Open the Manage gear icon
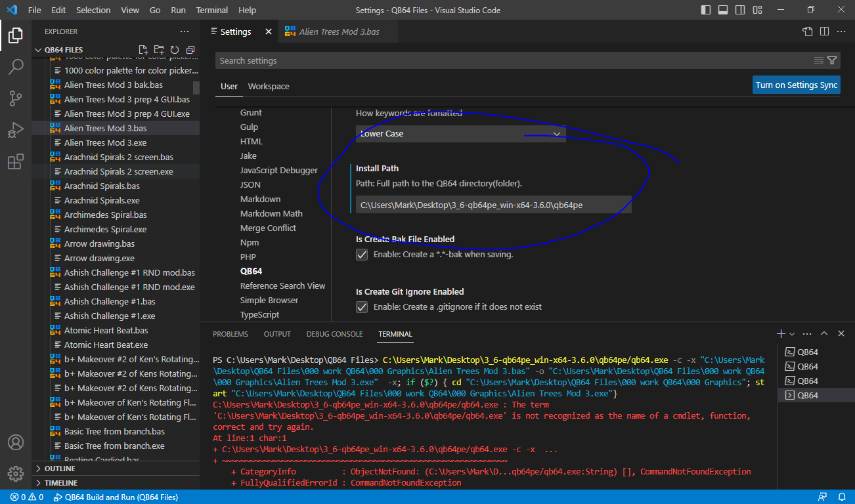The width and height of the screenshot is (855, 504). pos(16,473)
